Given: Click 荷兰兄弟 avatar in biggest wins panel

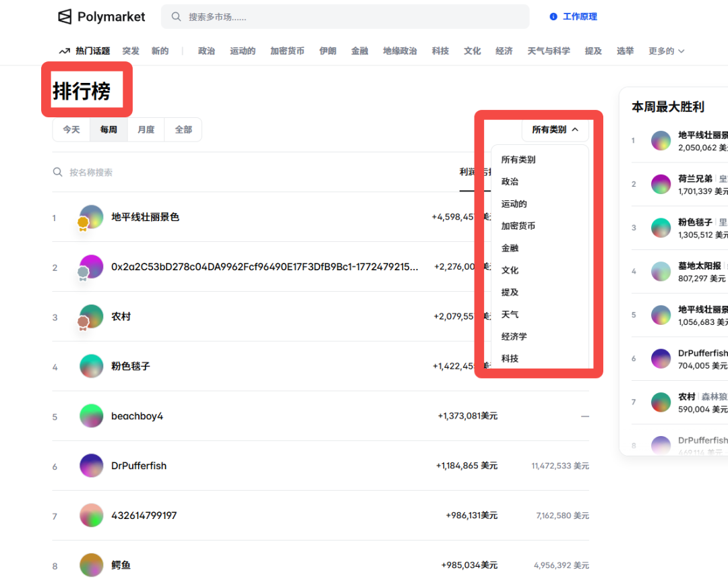Looking at the screenshot, I should click(661, 185).
